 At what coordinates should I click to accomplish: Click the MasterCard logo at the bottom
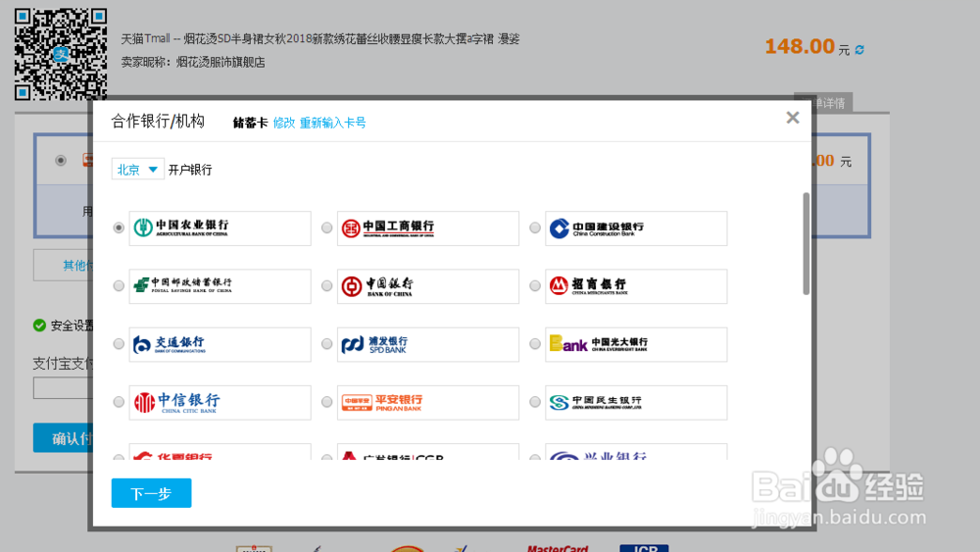pyautogui.click(x=558, y=548)
